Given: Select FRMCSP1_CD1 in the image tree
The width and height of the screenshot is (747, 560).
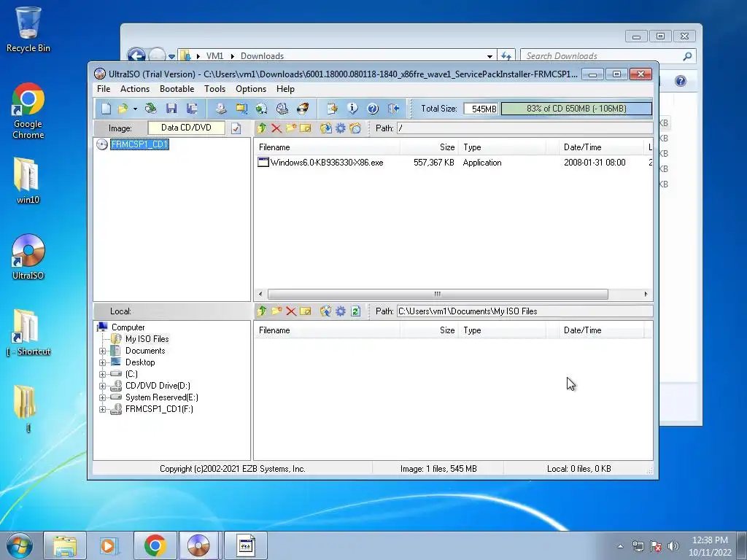Looking at the screenshot, I should [139, 144].
